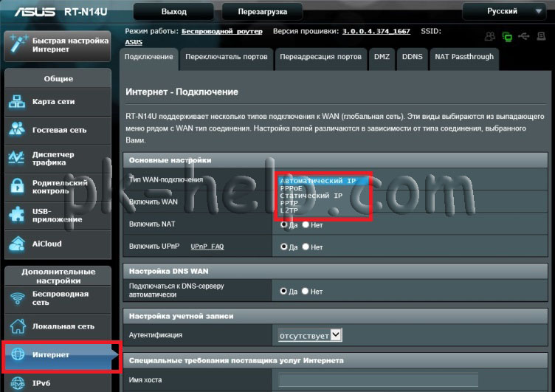The width and height of the screenshot is (555, 392).
Task: Click the AiCloud cloud icon
Action: coord(17,244)
